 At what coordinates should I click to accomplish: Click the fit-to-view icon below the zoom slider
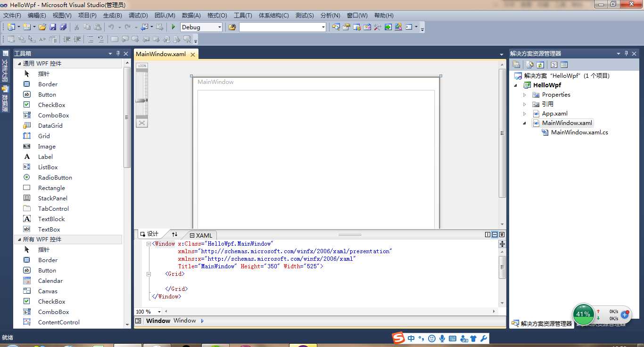pos(142,123)
